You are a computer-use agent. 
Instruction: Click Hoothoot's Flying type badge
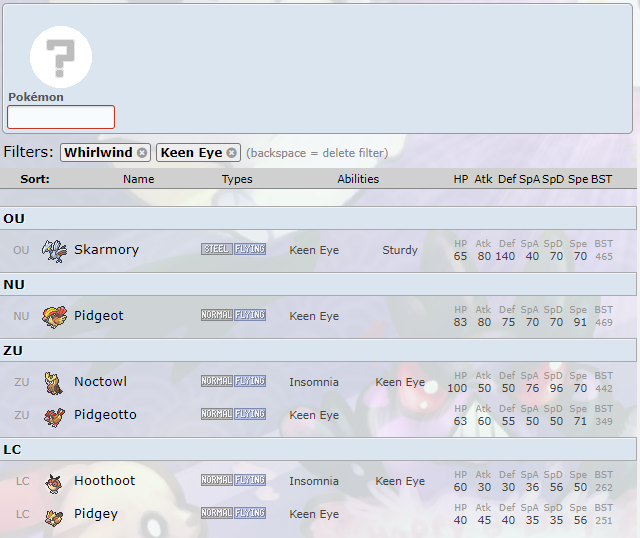(250, 480)
